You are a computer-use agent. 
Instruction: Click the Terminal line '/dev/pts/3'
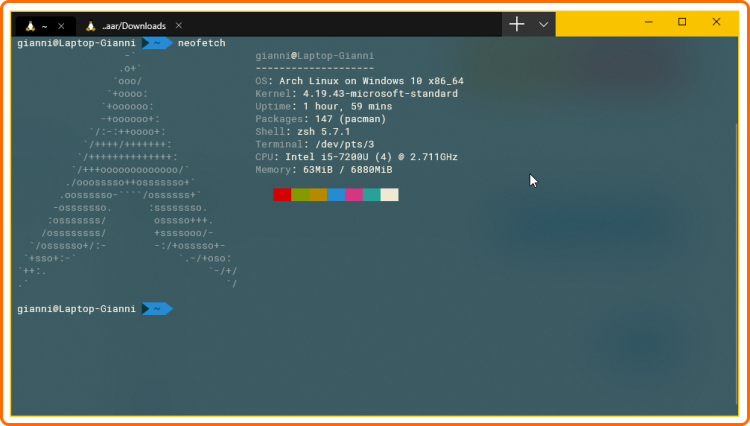pos(315,144)
